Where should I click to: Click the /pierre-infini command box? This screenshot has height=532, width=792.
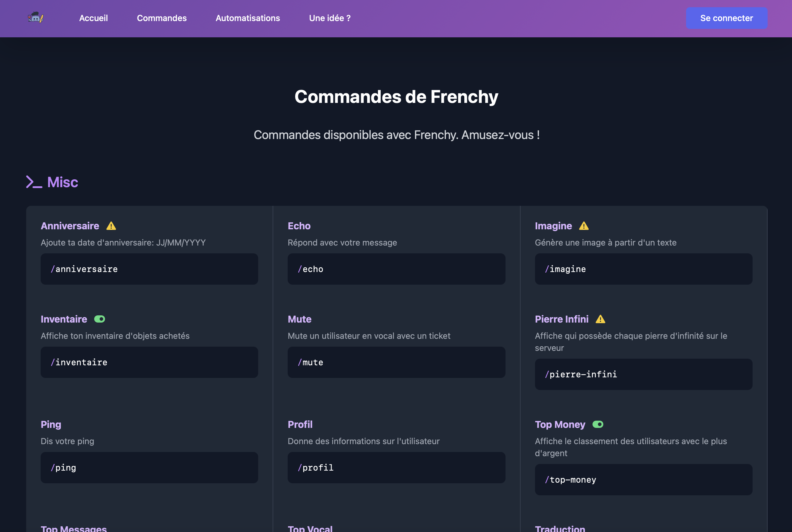(643, 374)
